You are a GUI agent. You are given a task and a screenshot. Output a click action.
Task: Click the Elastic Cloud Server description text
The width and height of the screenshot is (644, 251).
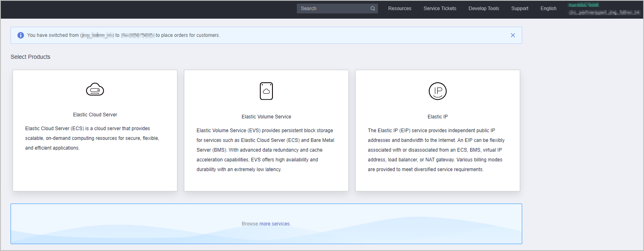(x=92, y=138)
